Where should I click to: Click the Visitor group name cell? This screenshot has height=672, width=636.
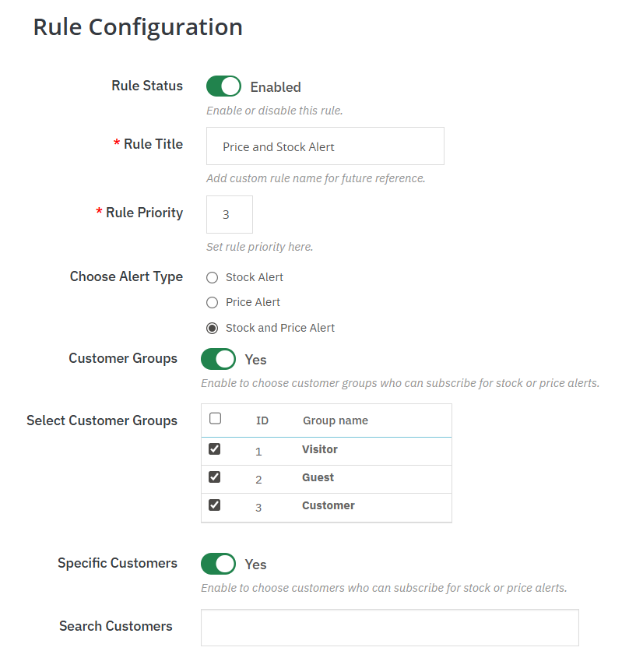pos(320,449)
